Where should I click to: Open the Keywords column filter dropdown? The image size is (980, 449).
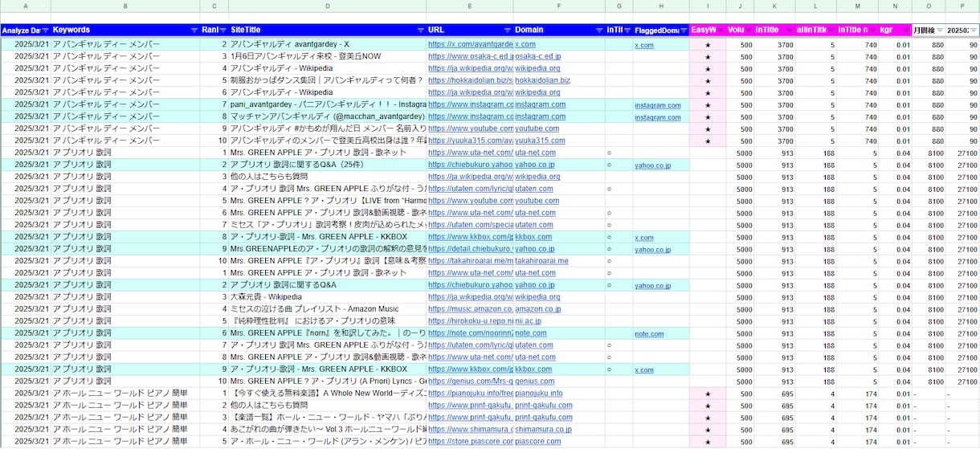point(194,31)
